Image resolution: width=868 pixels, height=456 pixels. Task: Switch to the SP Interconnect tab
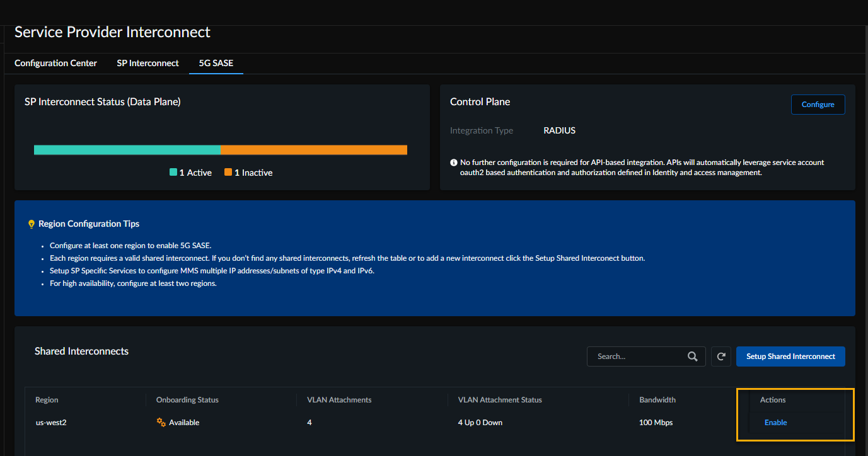[148, 63]
